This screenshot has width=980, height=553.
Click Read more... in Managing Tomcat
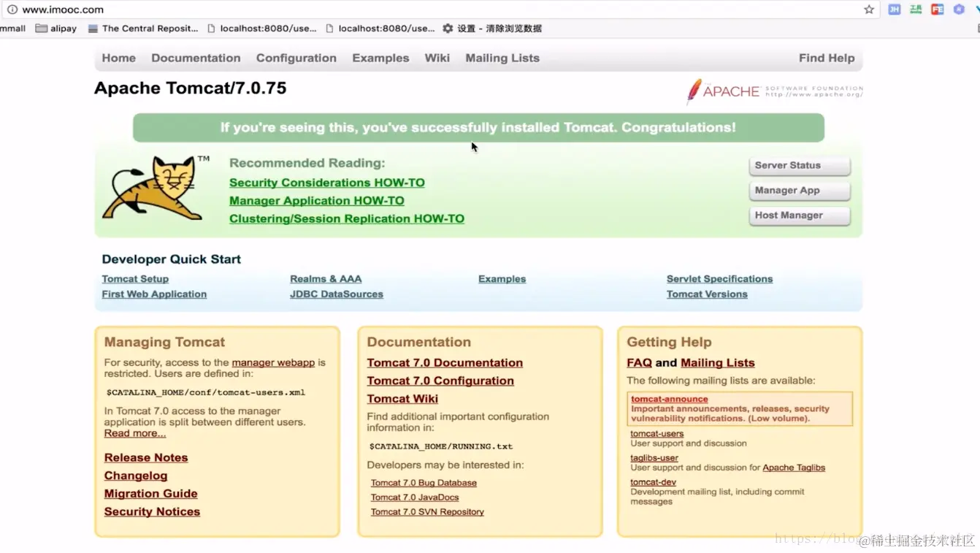click(135, 433)
